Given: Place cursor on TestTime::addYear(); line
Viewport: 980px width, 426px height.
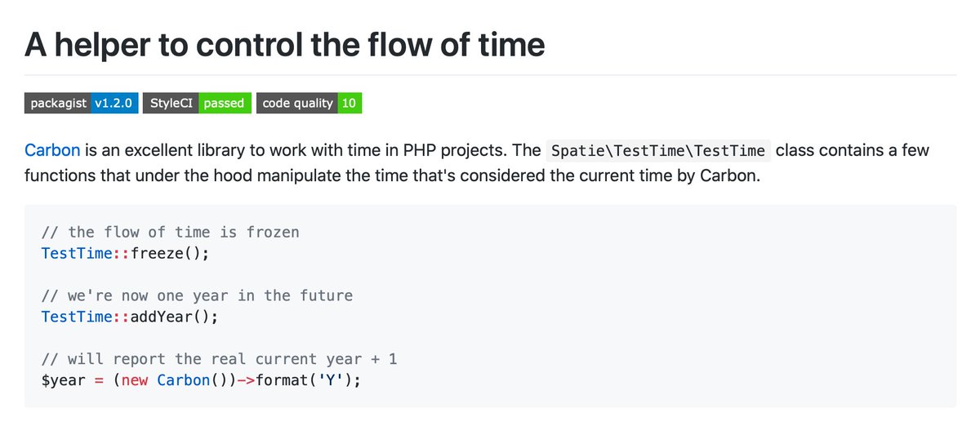Looking at the screenshot, I should tap(130, 317).
